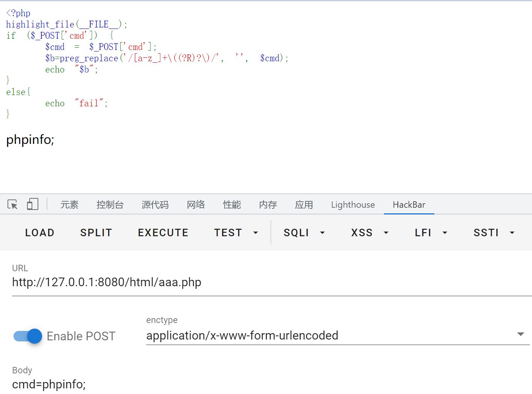Open the Lighthouse tab

(x=353, y=205)
